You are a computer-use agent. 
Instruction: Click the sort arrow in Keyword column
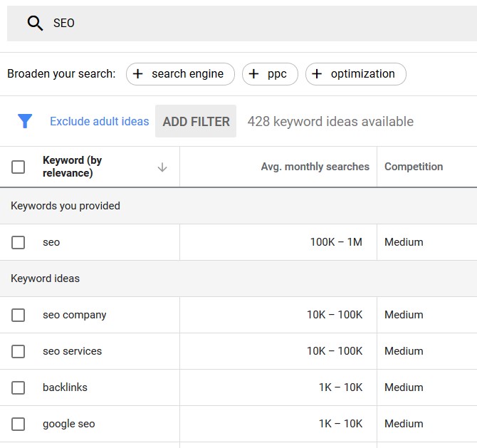(162, 167)
